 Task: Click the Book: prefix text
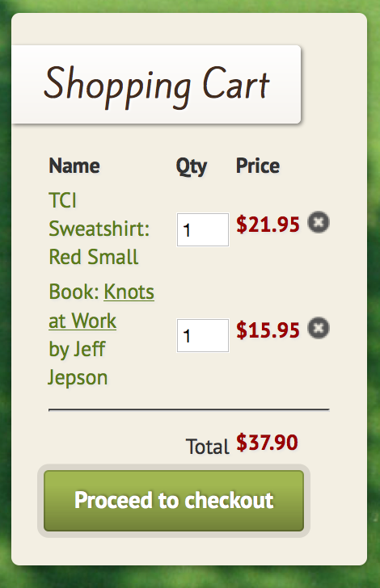click(x=74, y=292)
